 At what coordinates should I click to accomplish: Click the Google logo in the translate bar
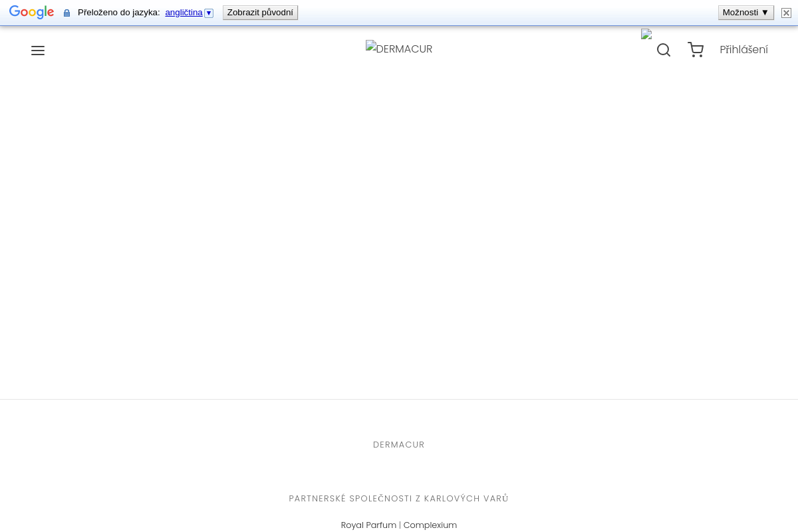pyautogui.click(x=31, y=12)
